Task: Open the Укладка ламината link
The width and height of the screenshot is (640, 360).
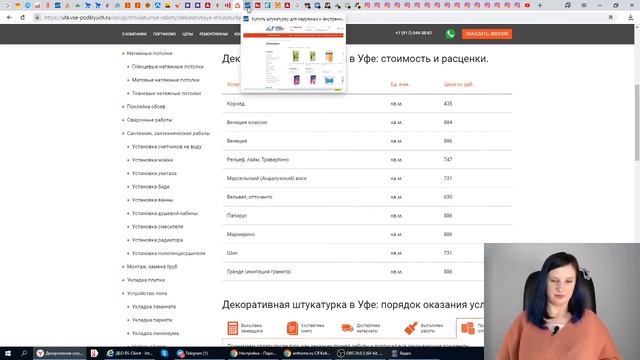Action: point(153,307)
